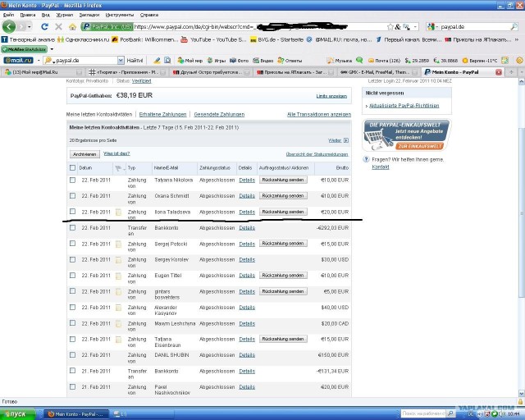Toggle the select-all checkbox in the Datum header
525x420 pixels.
coord(72,167)
